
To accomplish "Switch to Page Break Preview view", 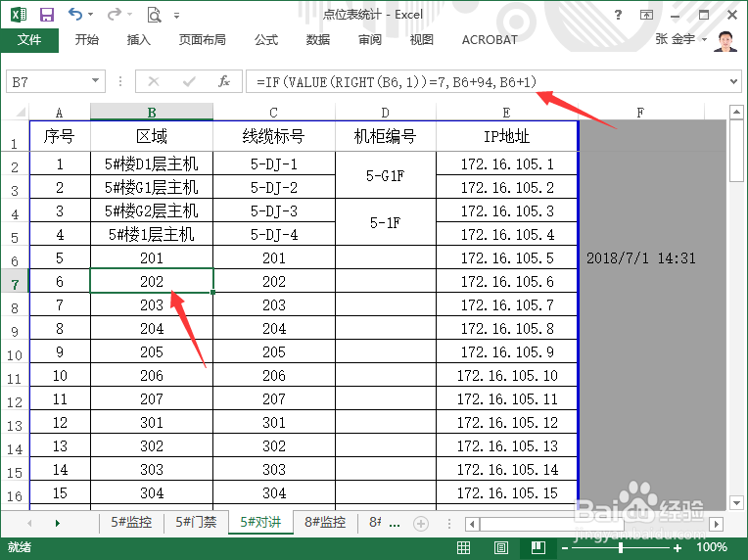I will (x=538, y=547).
